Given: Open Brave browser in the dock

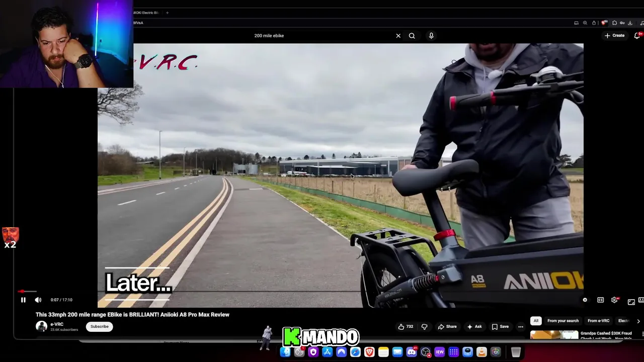Looking at the screenshot, I should [x=369, y=352].
